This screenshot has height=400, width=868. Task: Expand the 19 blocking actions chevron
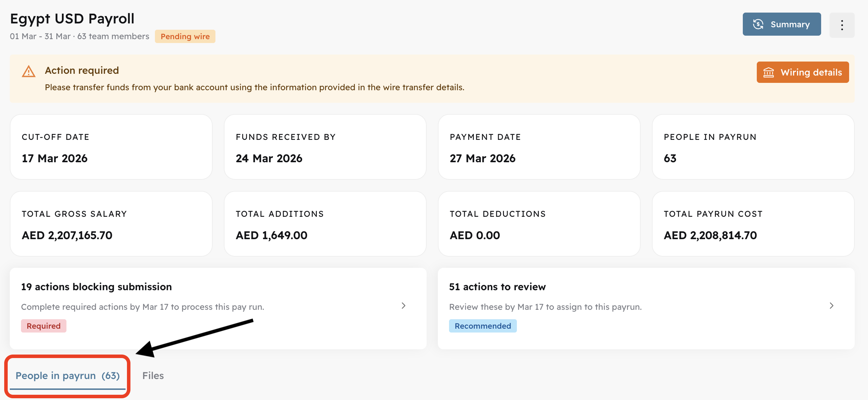403,306
